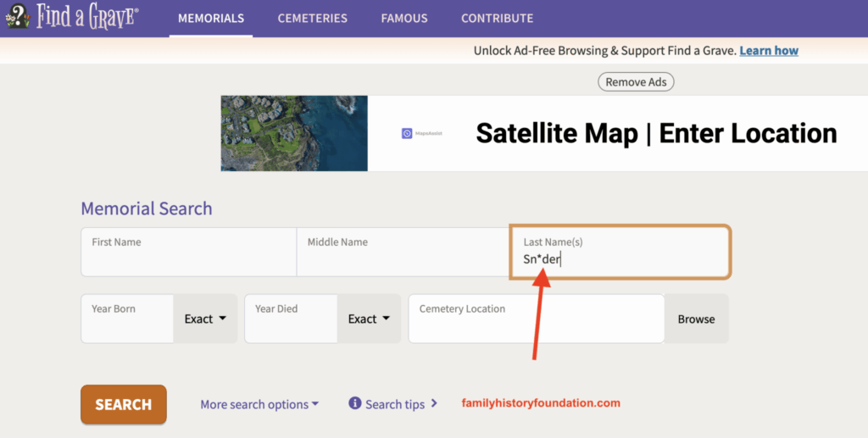868x438 pixels.
Task: Click the Find a Grave logo icon
Action: pos(17,16)
